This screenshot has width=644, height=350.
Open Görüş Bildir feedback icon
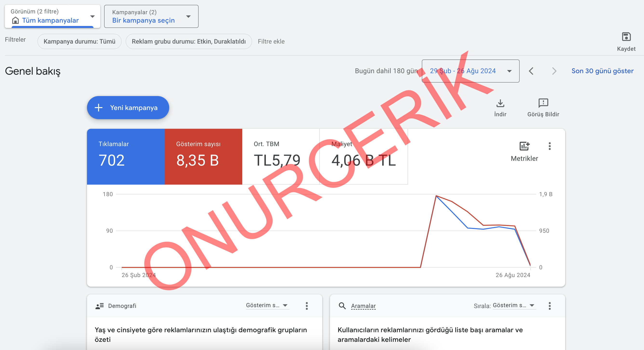543,103
